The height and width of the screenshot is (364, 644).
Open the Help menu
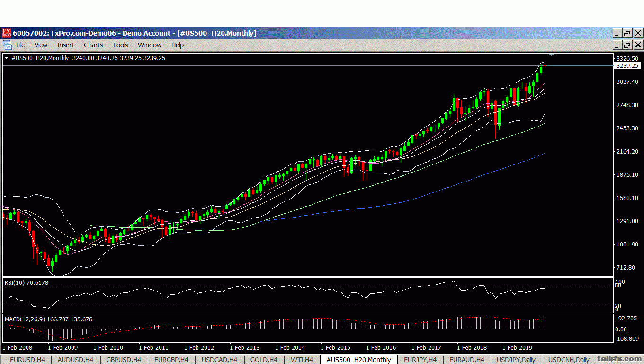point(178,45)
